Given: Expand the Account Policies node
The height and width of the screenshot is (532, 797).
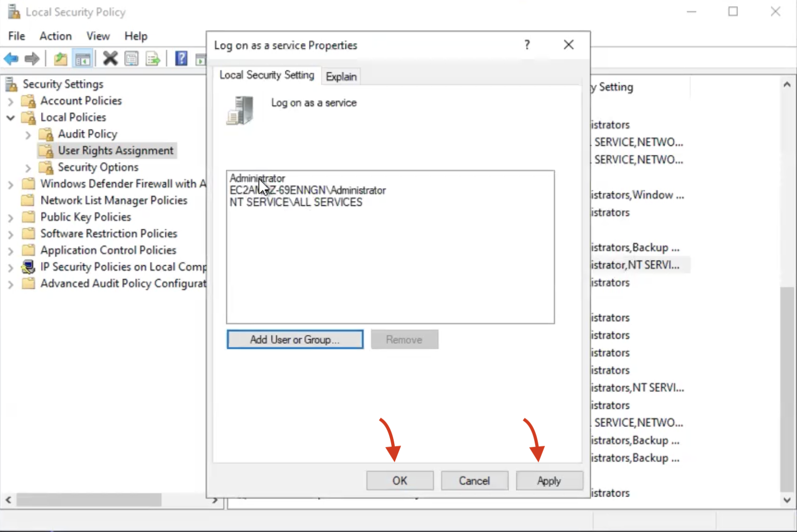Looking at the screenshot, I should (x=10, y=102).
